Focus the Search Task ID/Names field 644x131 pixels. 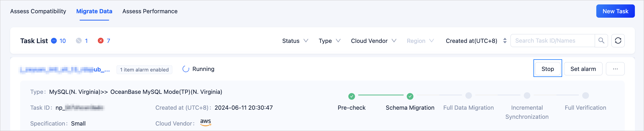coord(552,41)
